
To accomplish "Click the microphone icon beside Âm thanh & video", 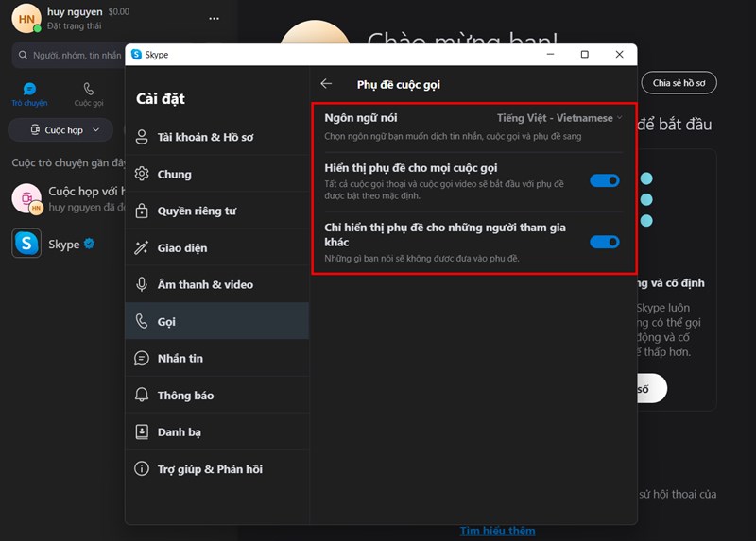I will coord(142,284).
